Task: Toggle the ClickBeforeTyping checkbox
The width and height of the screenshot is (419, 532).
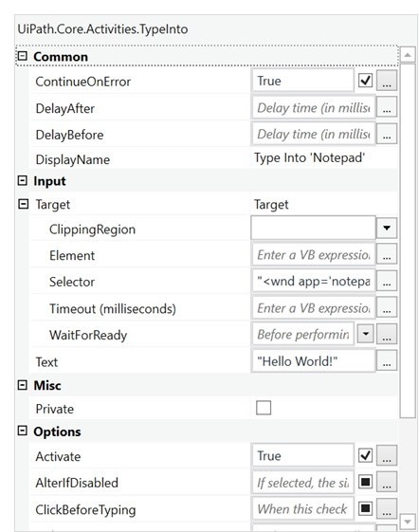Action: click(x=365, y=508)
